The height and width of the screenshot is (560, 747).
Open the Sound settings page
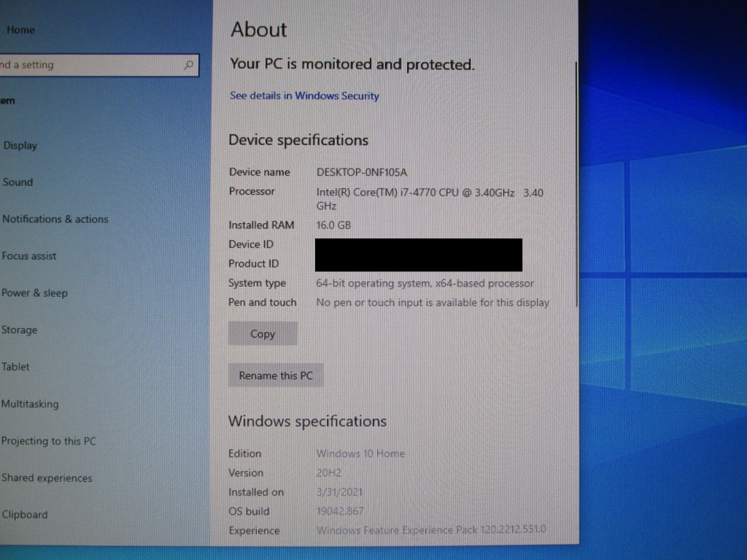(x=18, y=182)
